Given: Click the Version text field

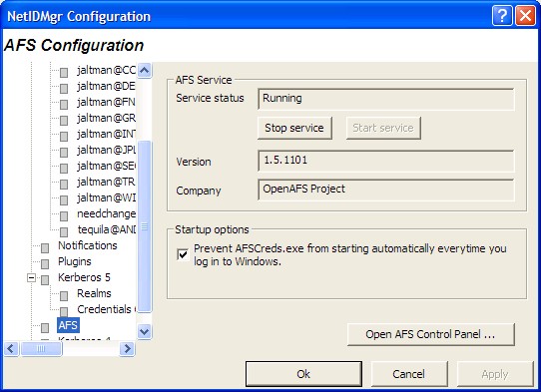Looking at the screenshot, I should coord(385,161).
